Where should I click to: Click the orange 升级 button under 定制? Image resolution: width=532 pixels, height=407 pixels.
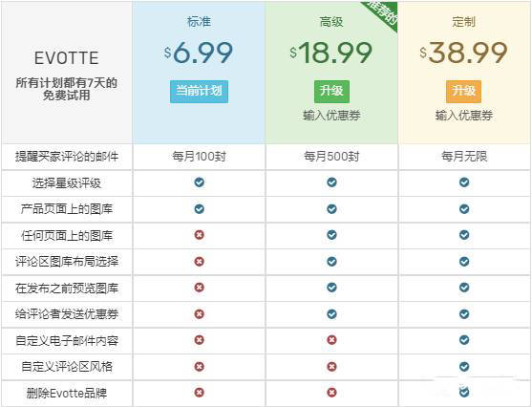[463, 92]
